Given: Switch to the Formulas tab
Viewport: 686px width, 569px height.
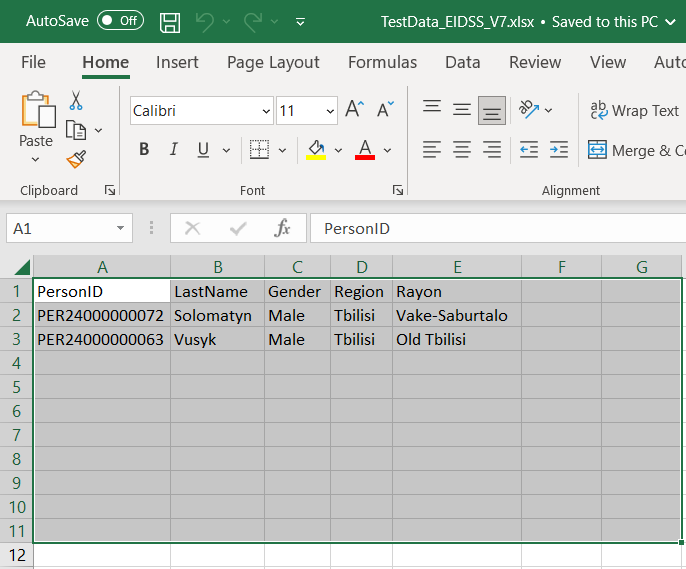Looking at the screenshot, I should (382, 62).
